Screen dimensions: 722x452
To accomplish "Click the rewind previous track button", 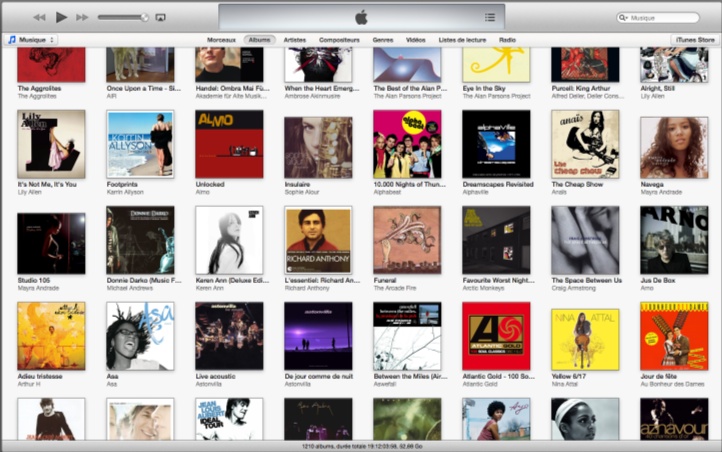I will coord(39,17).
